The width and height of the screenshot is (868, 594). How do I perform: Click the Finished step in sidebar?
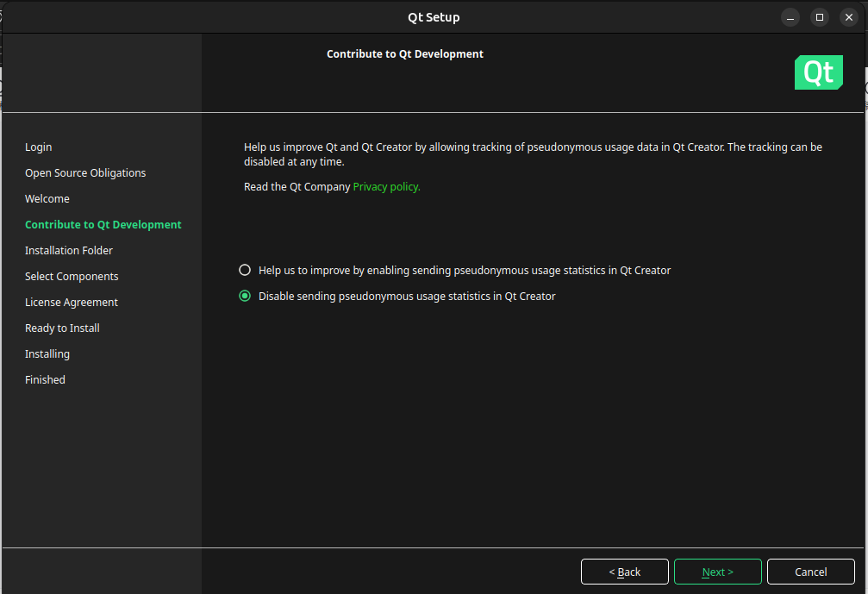(45, 380)
